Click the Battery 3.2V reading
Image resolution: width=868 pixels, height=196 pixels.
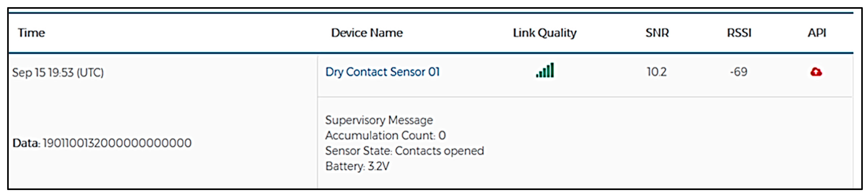357,166
